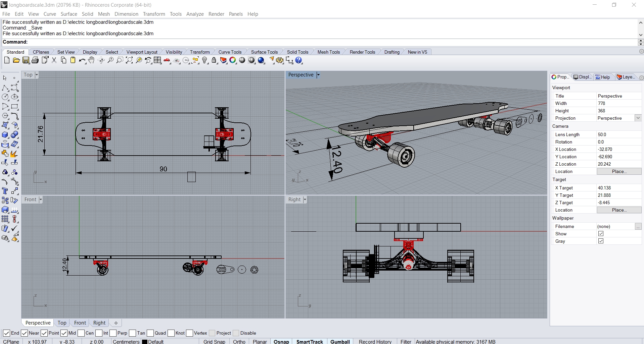The image size is (644, 344).
Task: Enable the Perp osnap checkbox
Action: click(113, 333)
